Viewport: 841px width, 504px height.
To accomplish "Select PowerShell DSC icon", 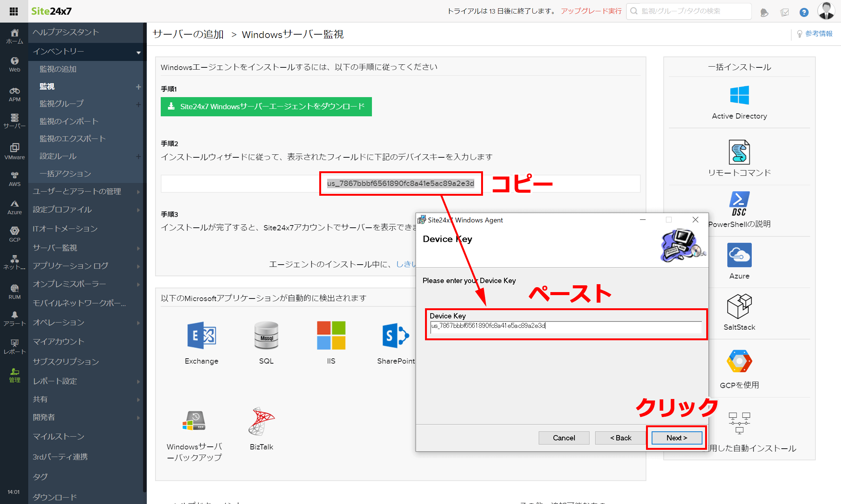I will 739,204.
